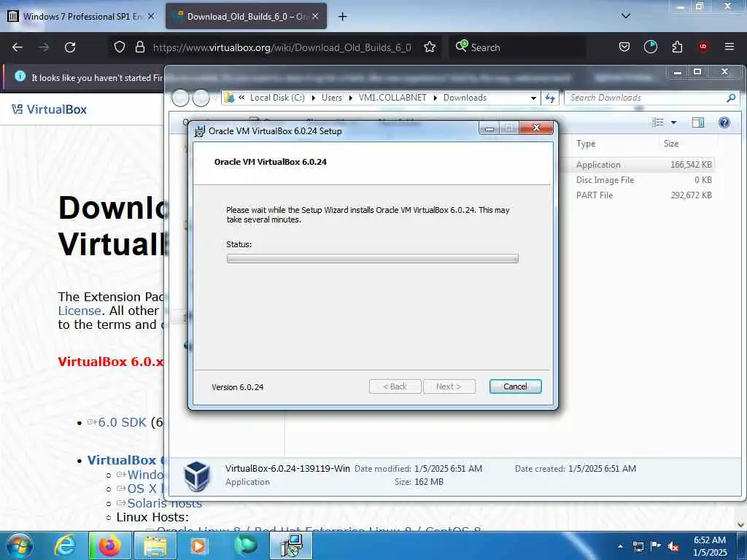The image size is (747, 560).
Task: Click Local Disk (C:) breadcrumb
Action: click(x=277, y=98)
